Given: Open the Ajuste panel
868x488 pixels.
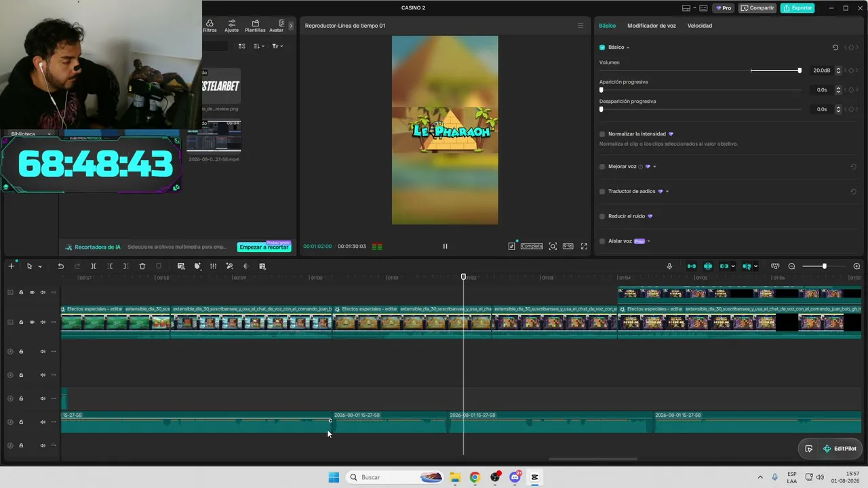Looking at the screenshot, I should tap(231, 26).
